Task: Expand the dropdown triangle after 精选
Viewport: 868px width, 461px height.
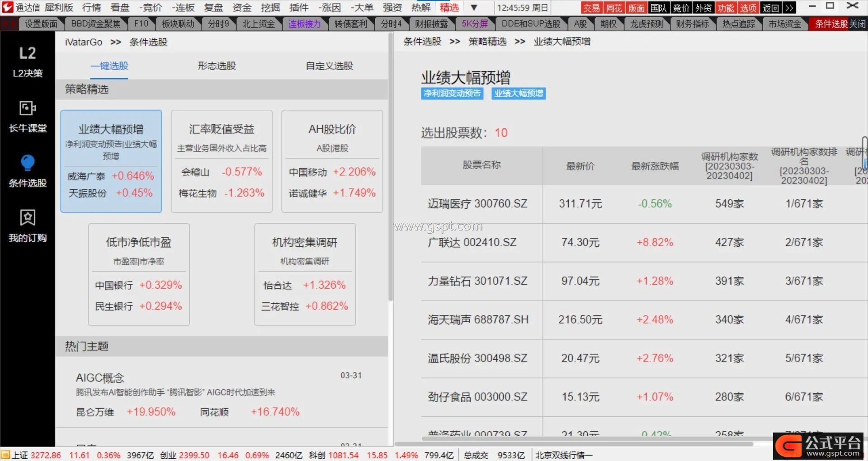Action: pos(474,8)
